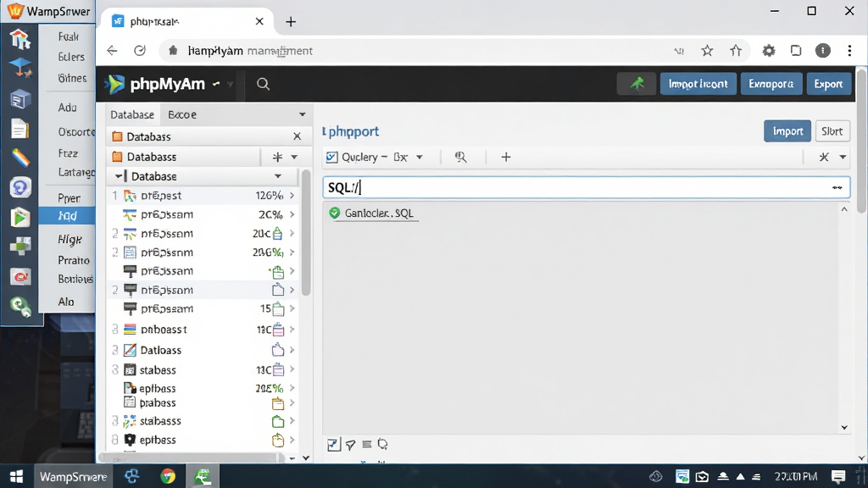Open the Ganloclar.SQL link
Screen dimensions: 868x488
379,213
